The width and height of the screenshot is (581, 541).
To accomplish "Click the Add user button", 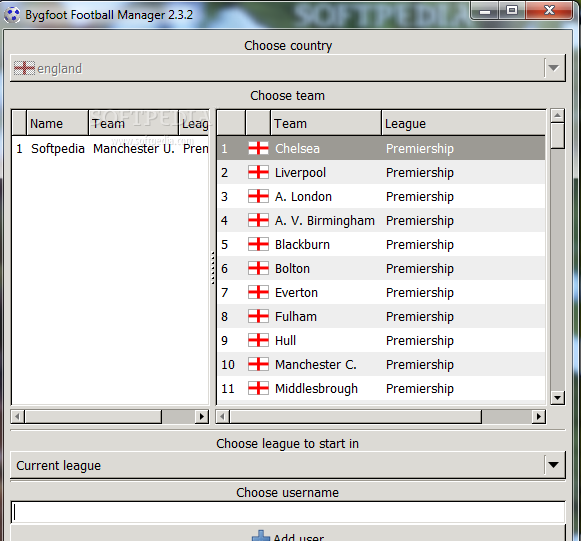I will pyautogui.click(x=288, y=534).
